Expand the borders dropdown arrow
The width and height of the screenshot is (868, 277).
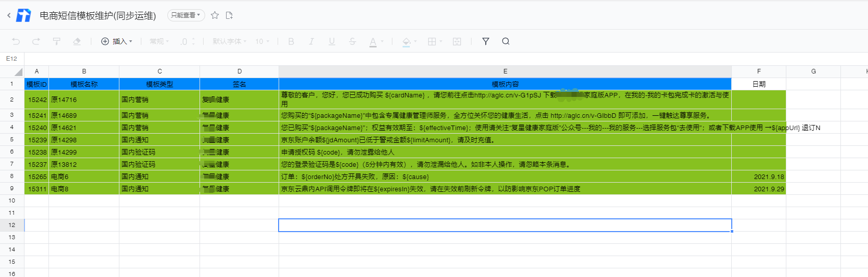441,41
